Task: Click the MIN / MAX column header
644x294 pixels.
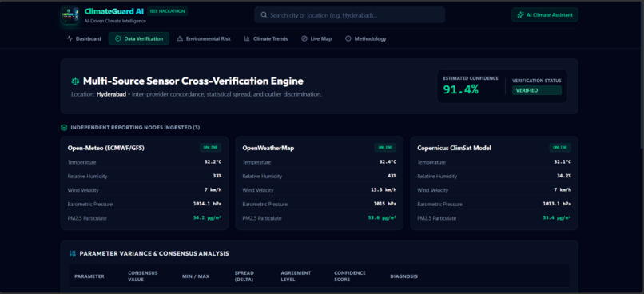Action: click(x=196, y=276)
